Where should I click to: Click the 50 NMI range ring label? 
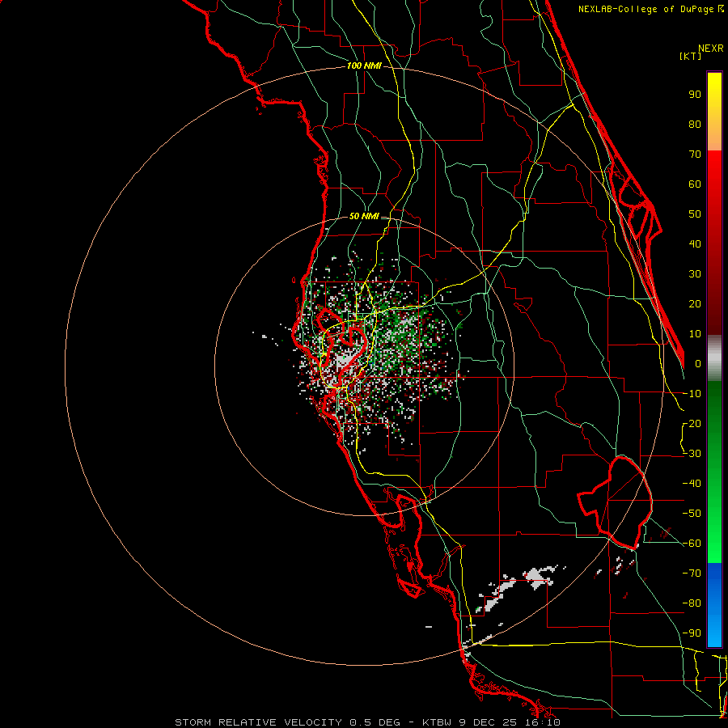364,216
